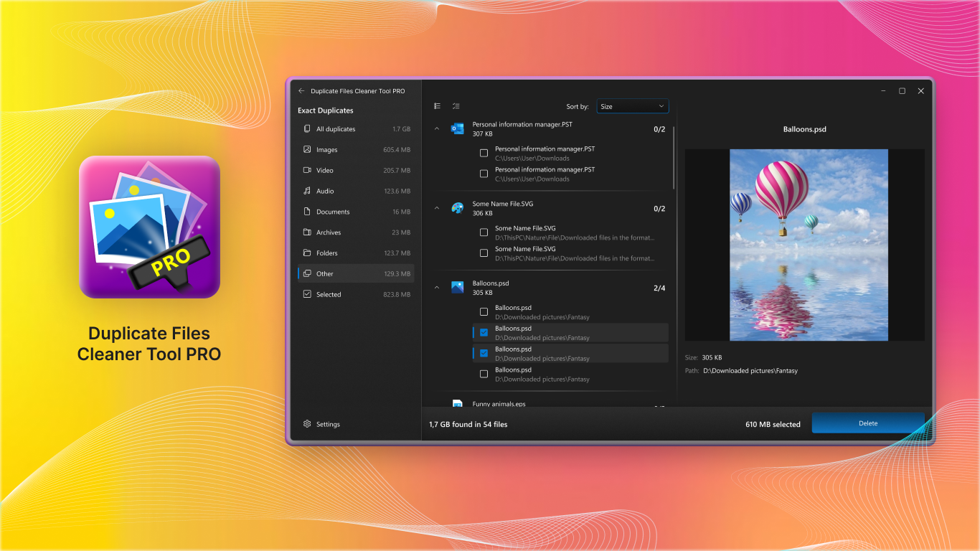Viewport: 980px width, 551px height.
Task: Click the Video camera icon in sidebar
Action: [307, 170]
